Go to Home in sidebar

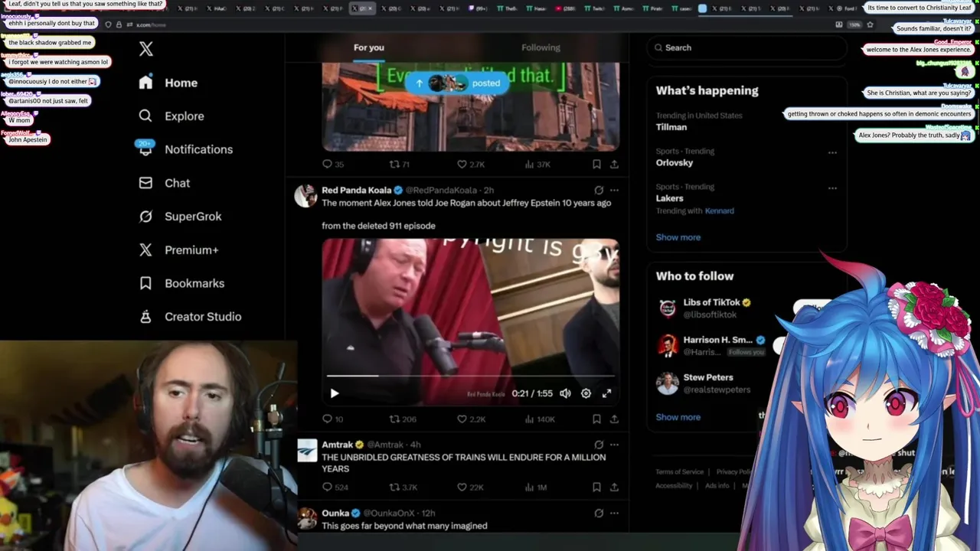click(x=168, y=83)
